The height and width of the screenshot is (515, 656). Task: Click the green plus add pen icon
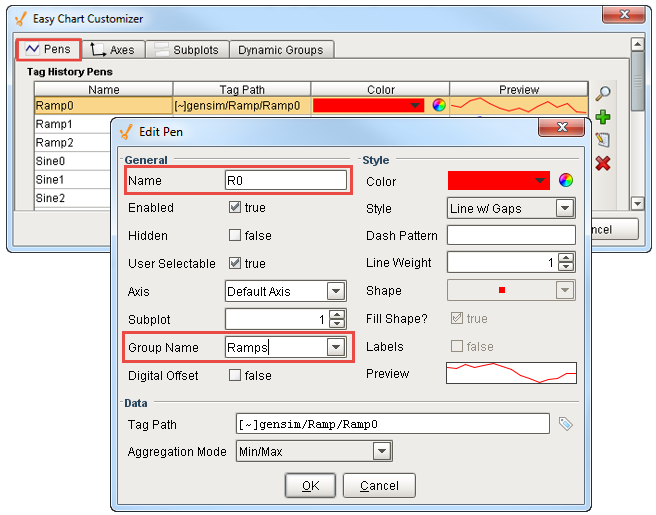pos(603,117)
